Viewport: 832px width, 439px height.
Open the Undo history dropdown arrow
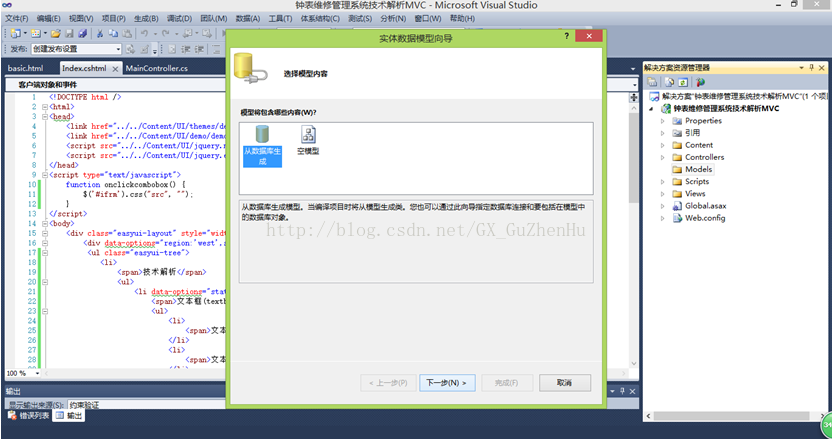(x=154, y=33)
